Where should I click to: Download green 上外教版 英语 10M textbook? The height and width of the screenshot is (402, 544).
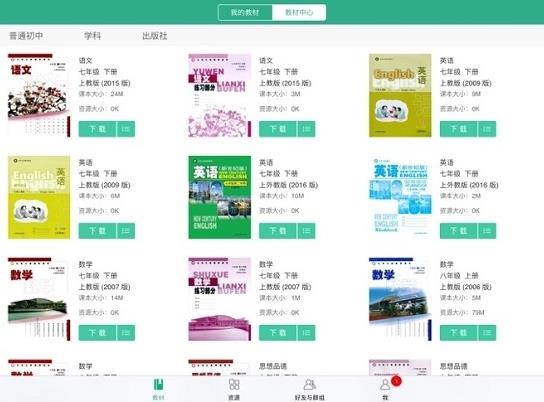coord(278,231)
